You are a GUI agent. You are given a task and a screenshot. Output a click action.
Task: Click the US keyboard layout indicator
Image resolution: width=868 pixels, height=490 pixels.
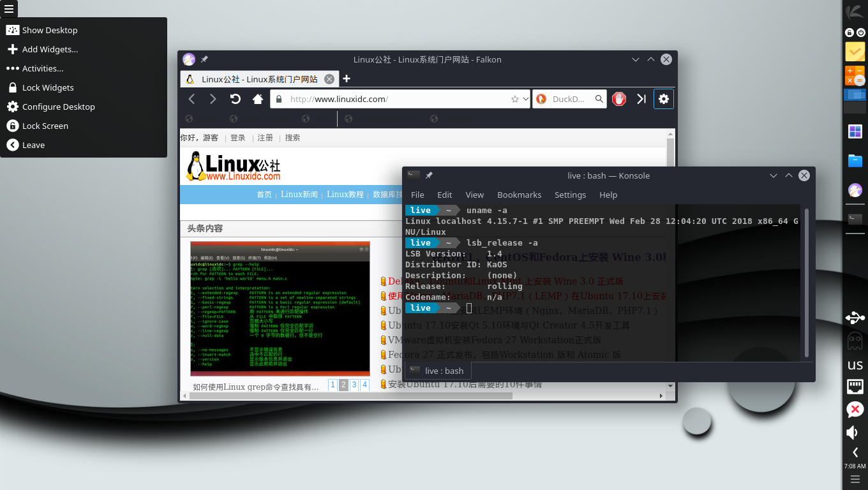coord(855,365)
